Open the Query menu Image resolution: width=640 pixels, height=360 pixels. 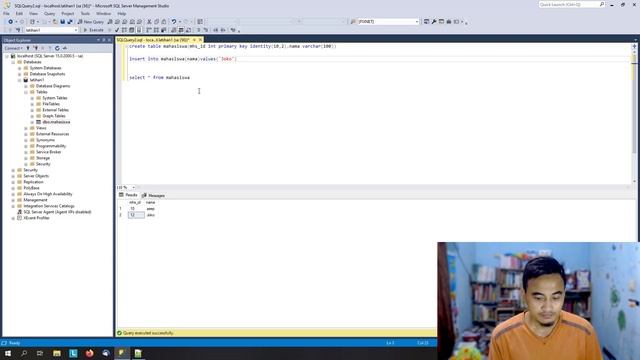[49, 13]
